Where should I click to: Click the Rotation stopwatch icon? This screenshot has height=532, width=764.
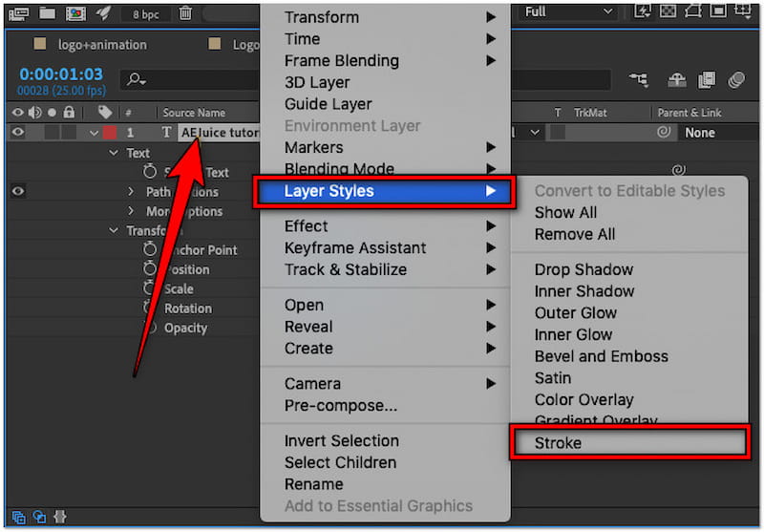[x=150, y=309]
